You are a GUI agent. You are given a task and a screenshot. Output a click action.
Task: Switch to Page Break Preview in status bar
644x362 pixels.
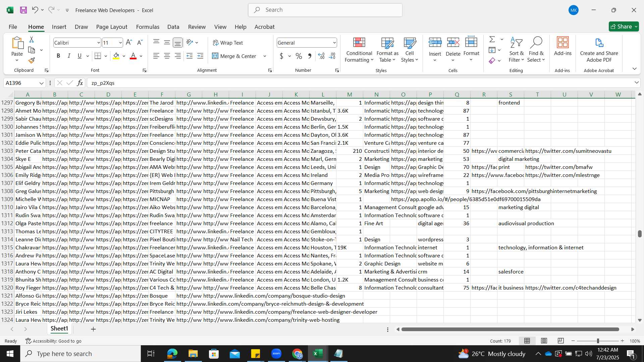tap(561, 341)
